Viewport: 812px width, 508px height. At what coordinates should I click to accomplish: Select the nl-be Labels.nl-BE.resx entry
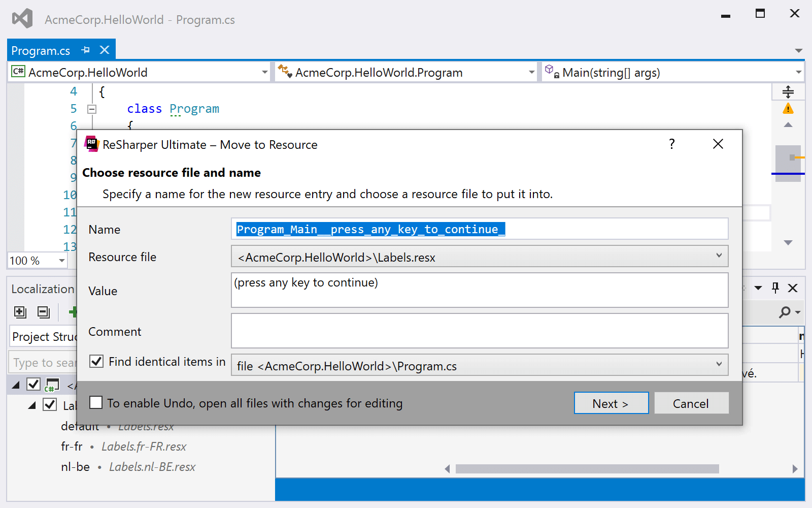coord(128,467)
